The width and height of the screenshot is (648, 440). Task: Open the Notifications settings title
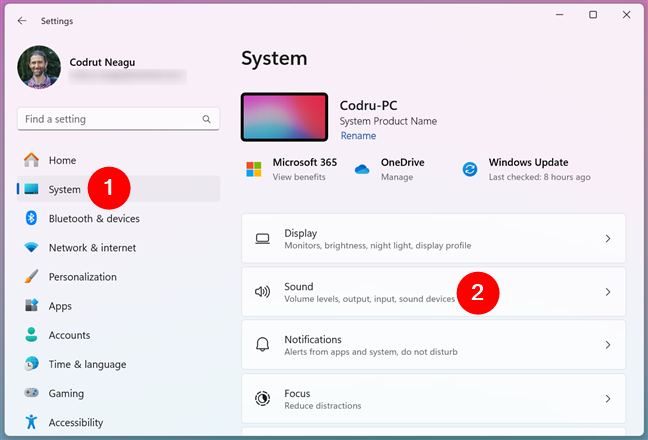pyautogui.click(x=313, y=340)
